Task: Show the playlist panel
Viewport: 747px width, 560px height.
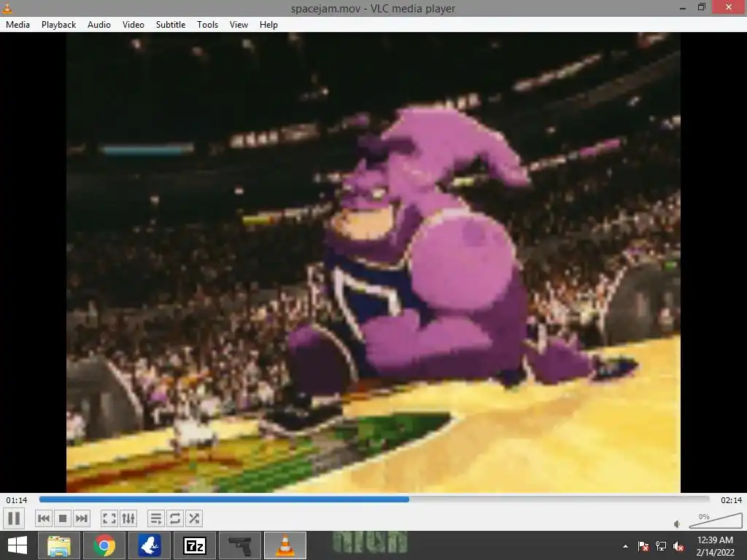Action: point(156,518)
